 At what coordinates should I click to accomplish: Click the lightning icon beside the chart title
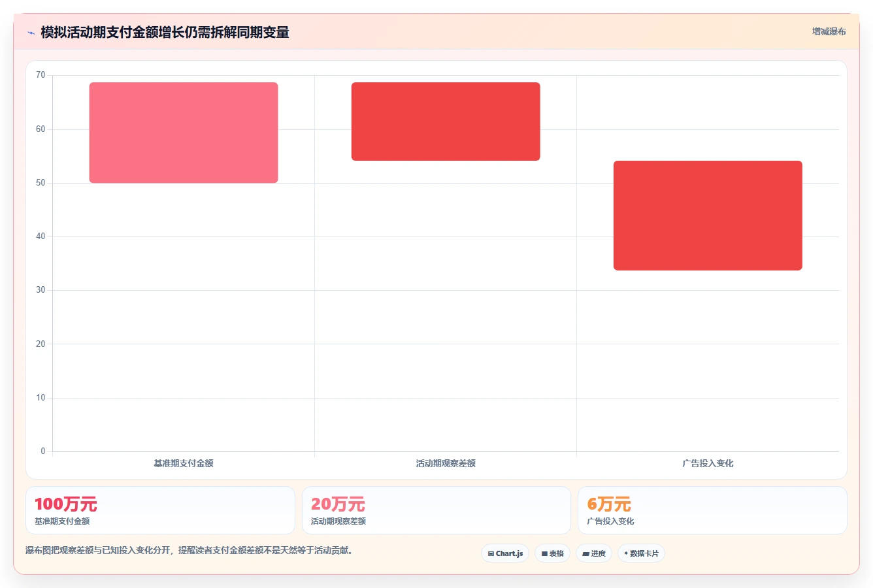(x=31, y=33)
